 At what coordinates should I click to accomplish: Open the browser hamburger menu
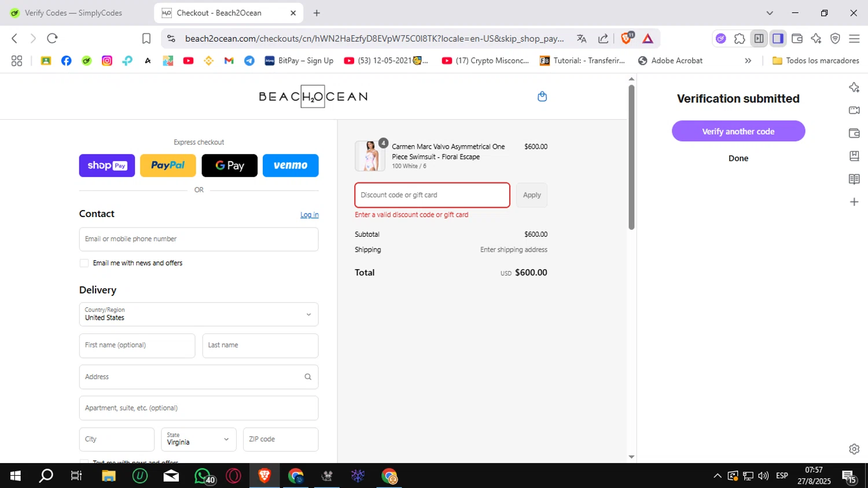(854, 39)
